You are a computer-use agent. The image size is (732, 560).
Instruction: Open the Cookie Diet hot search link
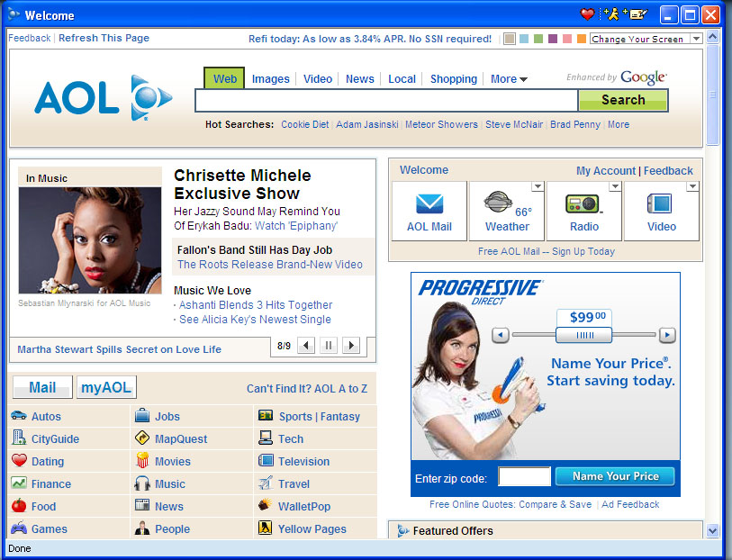click(x=304, y=124)
